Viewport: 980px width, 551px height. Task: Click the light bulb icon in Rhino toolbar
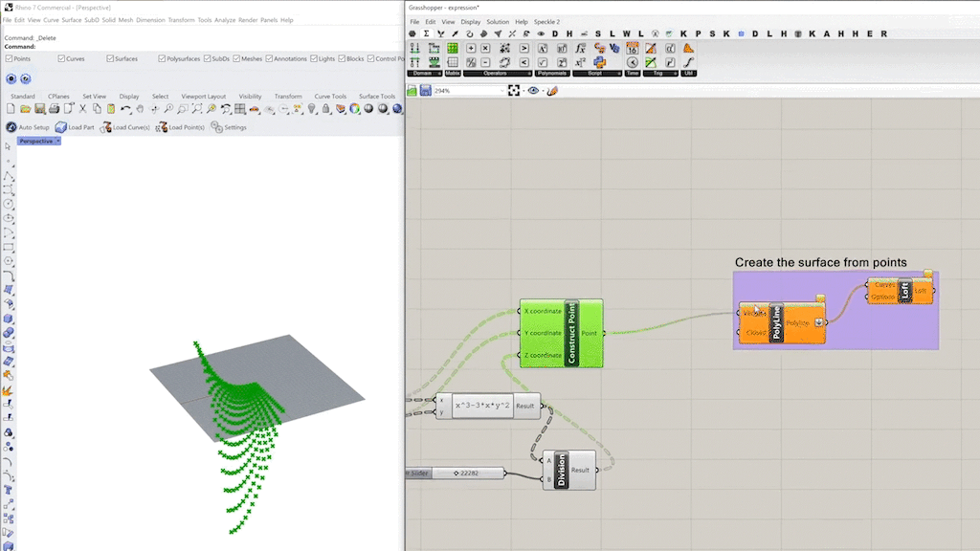(312, 109)
